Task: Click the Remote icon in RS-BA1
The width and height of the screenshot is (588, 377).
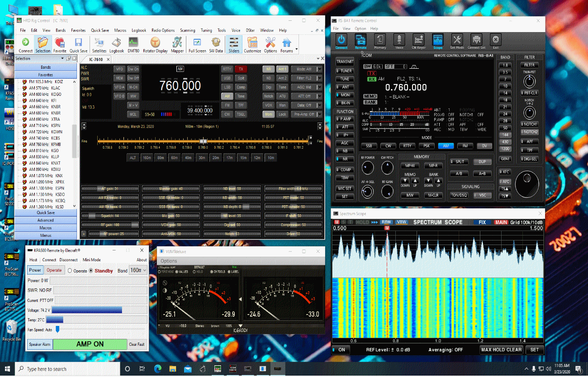Action: coord(360,41)
